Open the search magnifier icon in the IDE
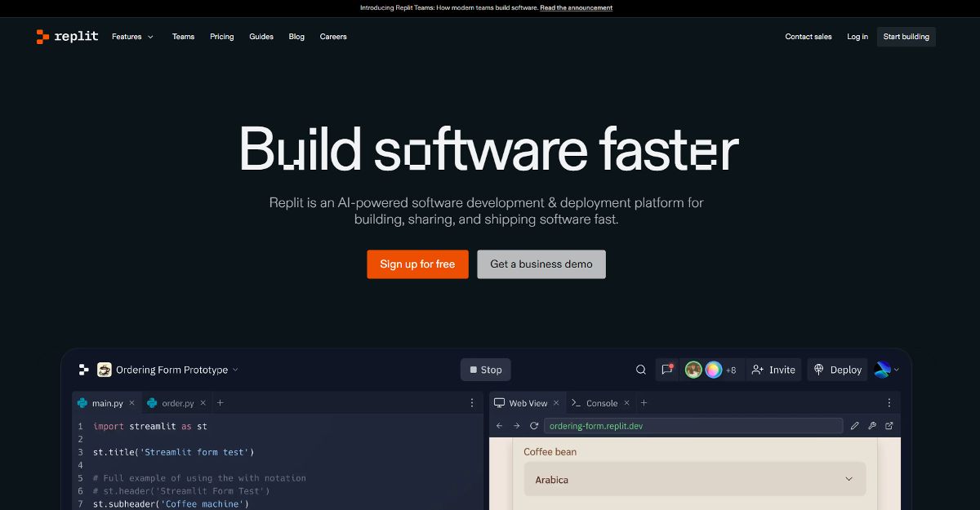 (641, 370)
